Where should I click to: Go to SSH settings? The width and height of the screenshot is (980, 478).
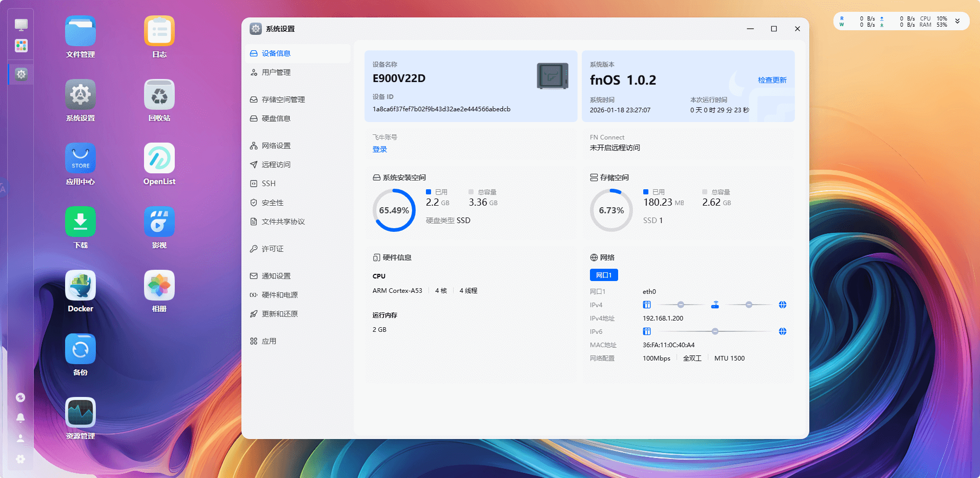269,184
